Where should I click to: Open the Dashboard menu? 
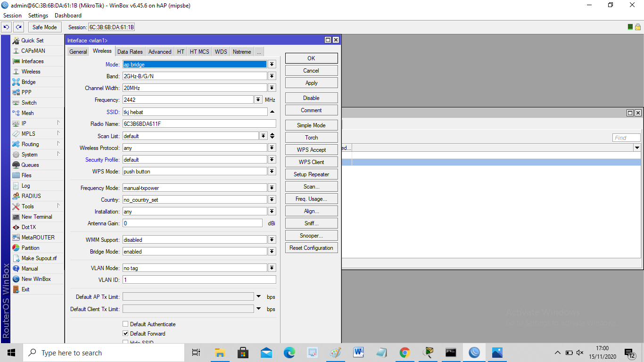tap(68, 16)
